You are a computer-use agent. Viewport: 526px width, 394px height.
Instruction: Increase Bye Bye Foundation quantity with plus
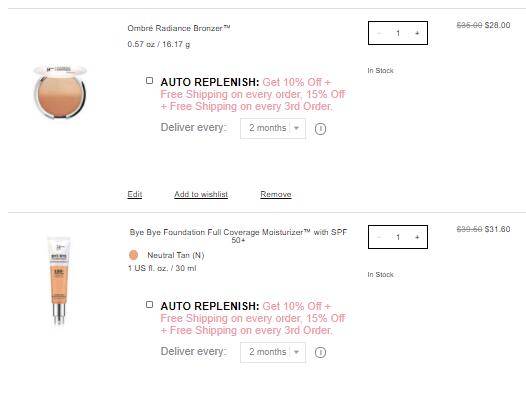pos(417,237)
